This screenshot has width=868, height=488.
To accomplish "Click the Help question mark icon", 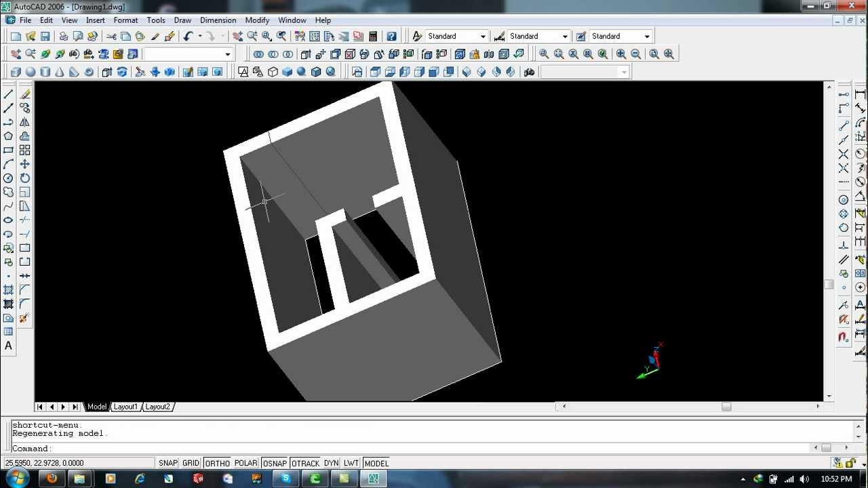I will tap(391, 37).
